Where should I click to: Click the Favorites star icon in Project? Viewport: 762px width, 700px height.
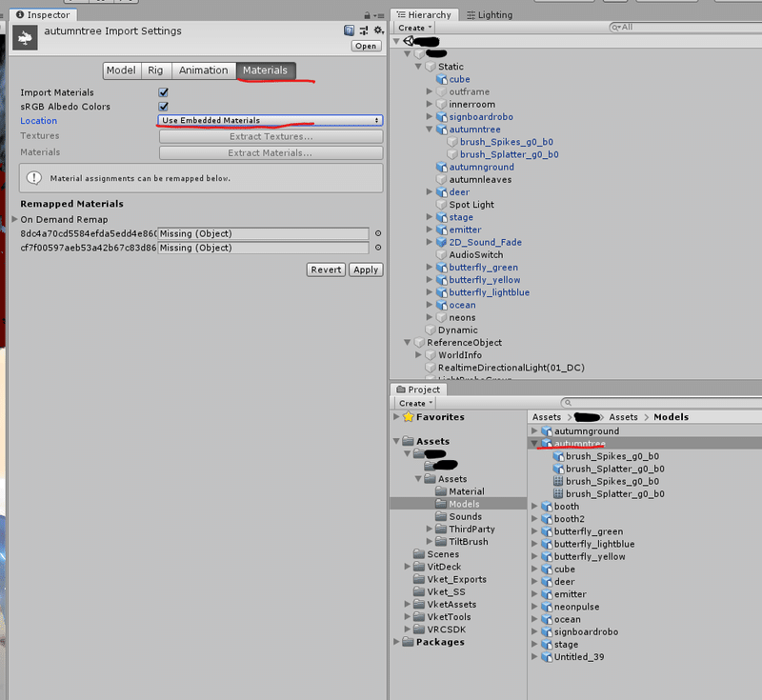coord(409,417)
